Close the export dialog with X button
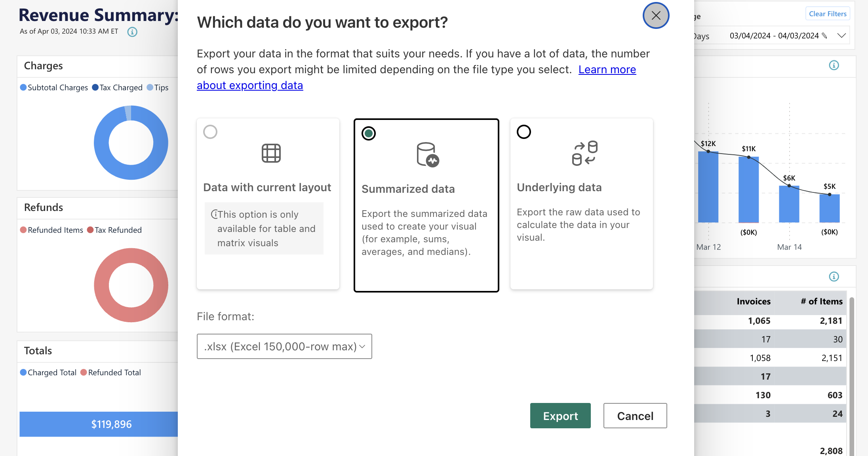Screen dimensions: 868x456 [656, 16]
